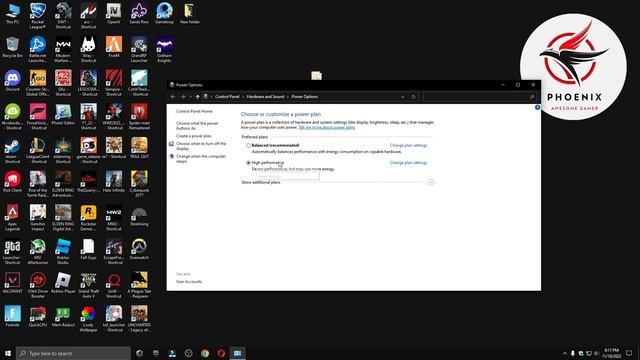This screenshot has width=640, height=360.
Task: Open Overwatch desktop shortcut
Action: [x=139, y=249]
